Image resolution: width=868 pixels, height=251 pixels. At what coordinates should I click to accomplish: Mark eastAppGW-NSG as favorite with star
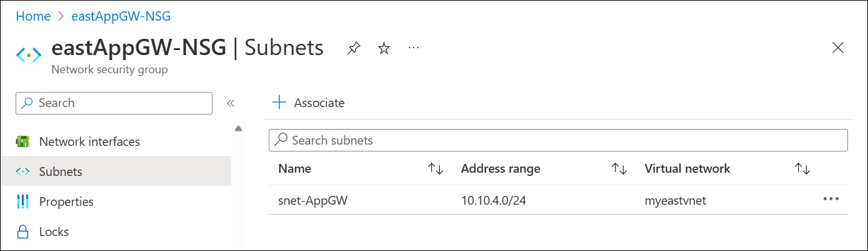(384, 48)
